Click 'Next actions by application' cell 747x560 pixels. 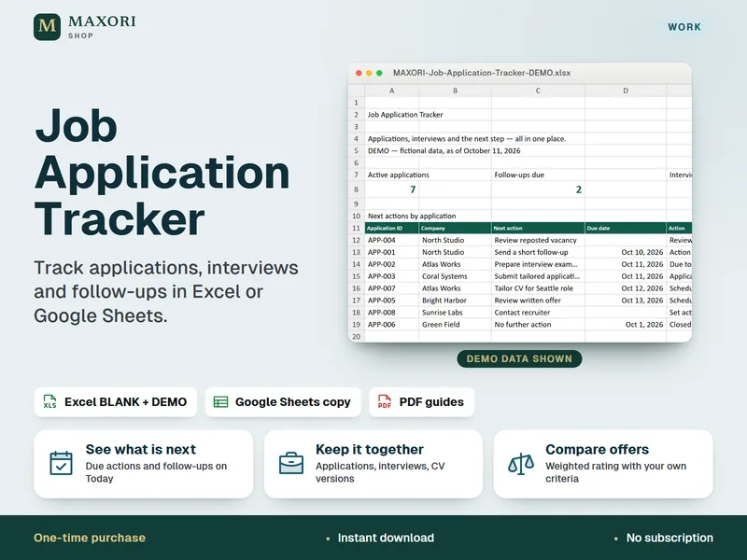coord(412,216)
